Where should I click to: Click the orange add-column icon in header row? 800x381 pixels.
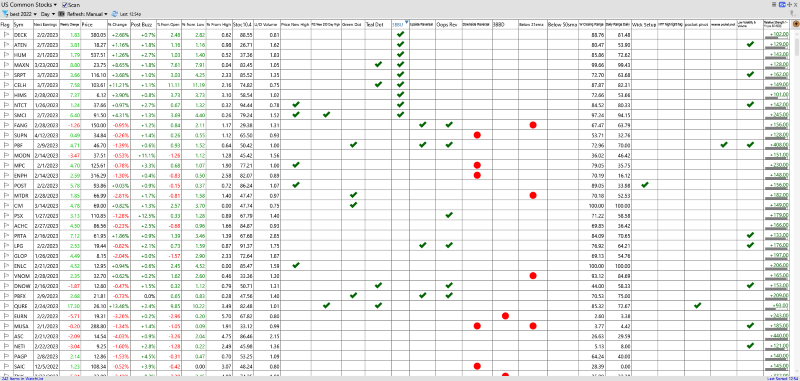pos(795,24)
